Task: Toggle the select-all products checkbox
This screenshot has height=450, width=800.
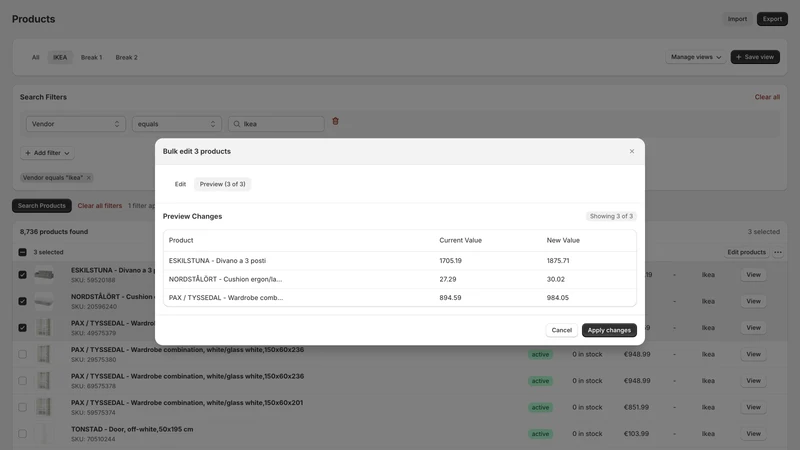Action: point(22,252)
